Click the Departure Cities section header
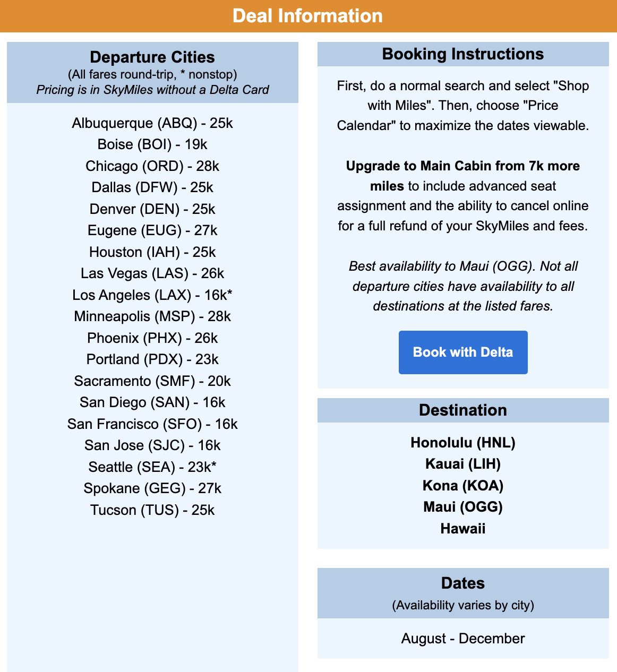The height and width of the screenshot is (672, 617). (152, 57)
